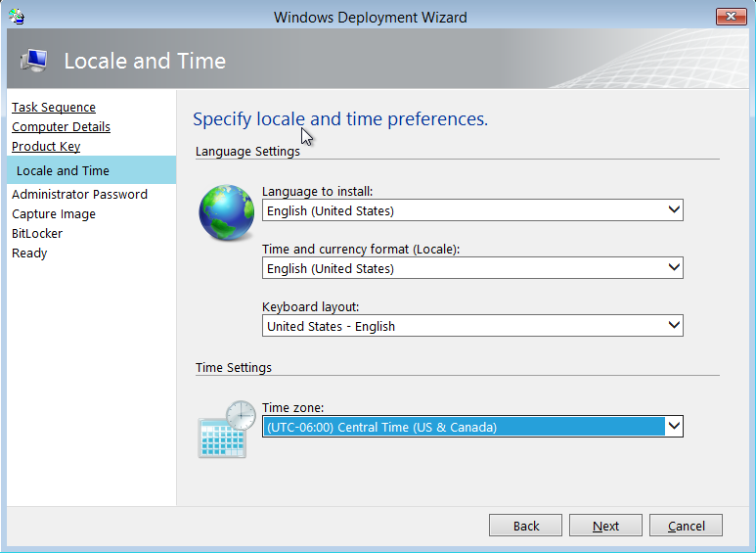The height and width of the screenshot is (553, 756).
Task: Open the Time zone dropdown
Action: [472, 427]
